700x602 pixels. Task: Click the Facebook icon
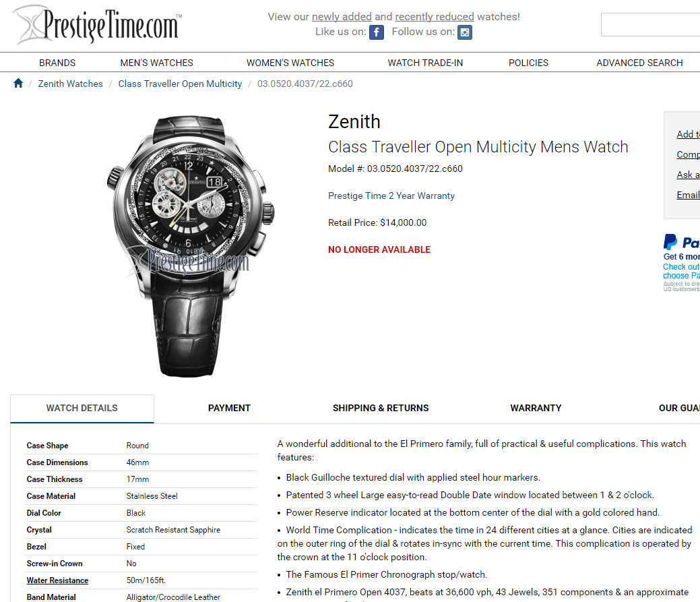click(377, 32)
